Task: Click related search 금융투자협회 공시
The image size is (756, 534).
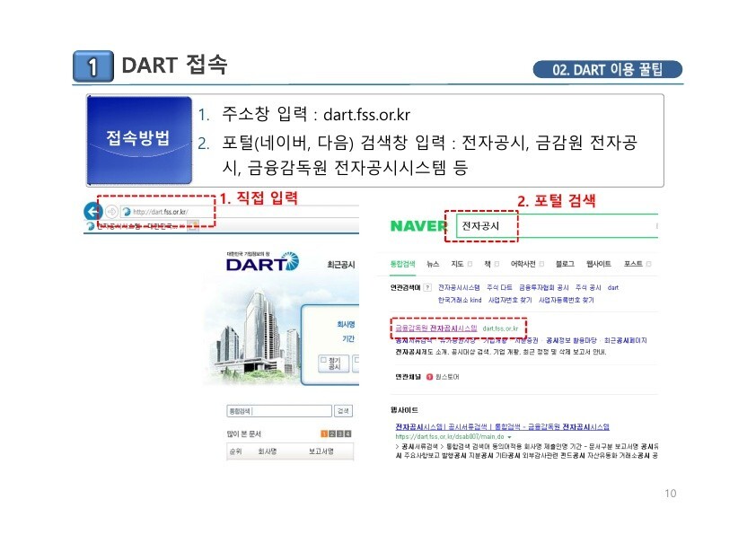Action: point(544,288)
